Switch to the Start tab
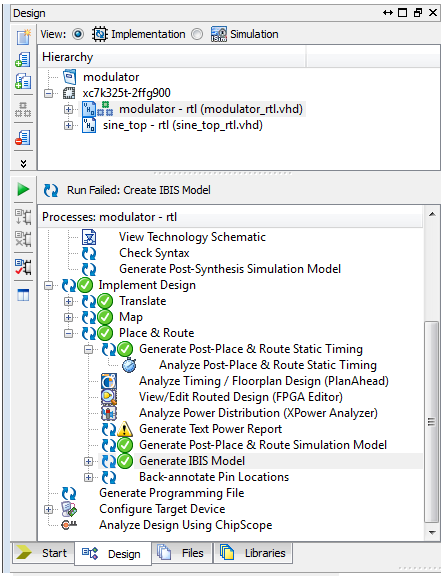Viewport: 445px width, 576px height. 43,553
